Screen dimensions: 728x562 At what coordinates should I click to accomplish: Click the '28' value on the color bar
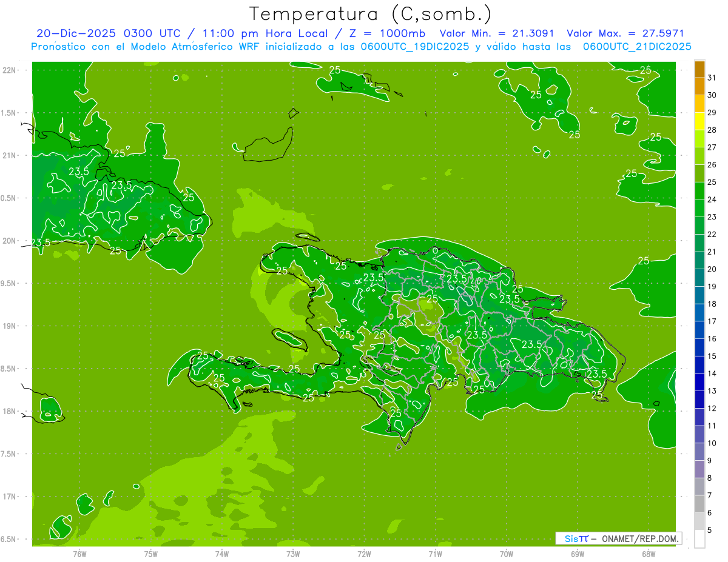[712, 130]
